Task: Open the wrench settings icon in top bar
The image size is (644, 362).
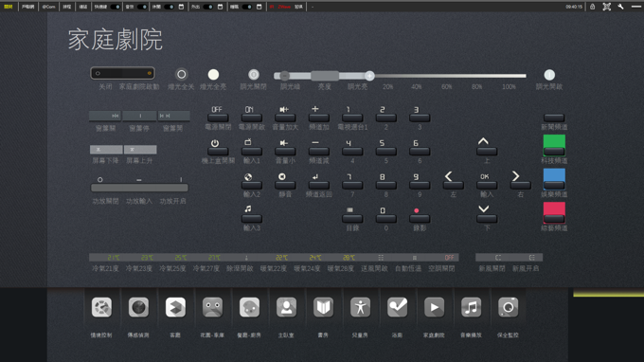Action: (x=620, y=7)
